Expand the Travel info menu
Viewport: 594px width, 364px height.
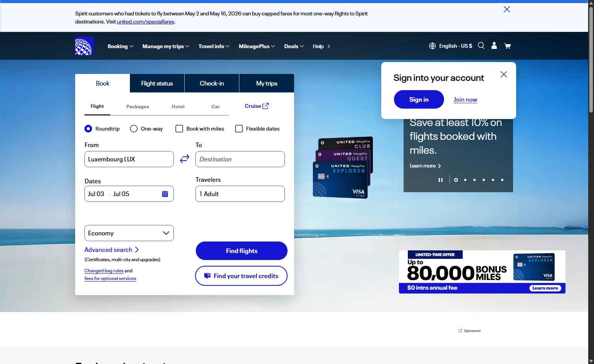tap(214, 46)
